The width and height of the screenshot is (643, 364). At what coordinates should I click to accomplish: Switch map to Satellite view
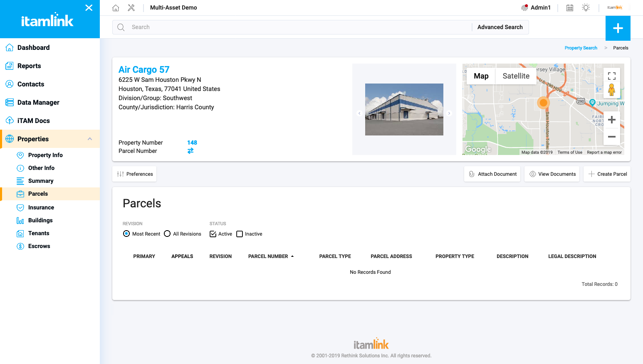(x=516, y=76)
